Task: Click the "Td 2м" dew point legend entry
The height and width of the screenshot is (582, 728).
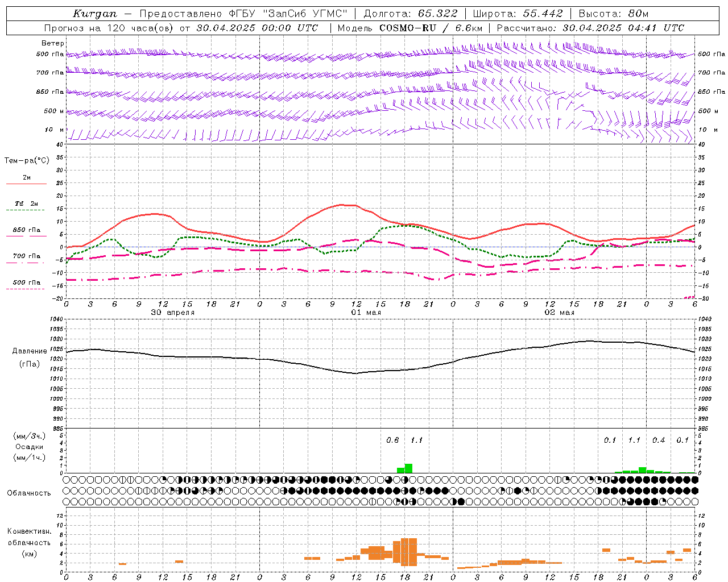Action: (x=26, y=203)
